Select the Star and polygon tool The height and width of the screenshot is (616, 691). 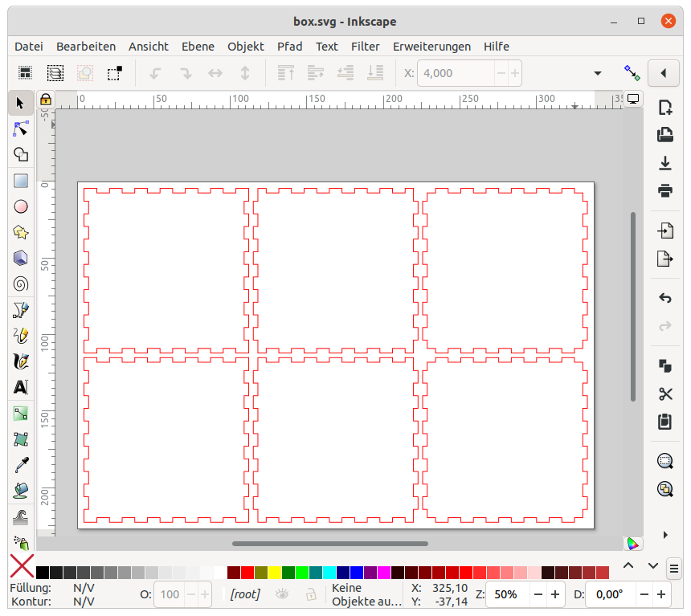click(21, 232)
